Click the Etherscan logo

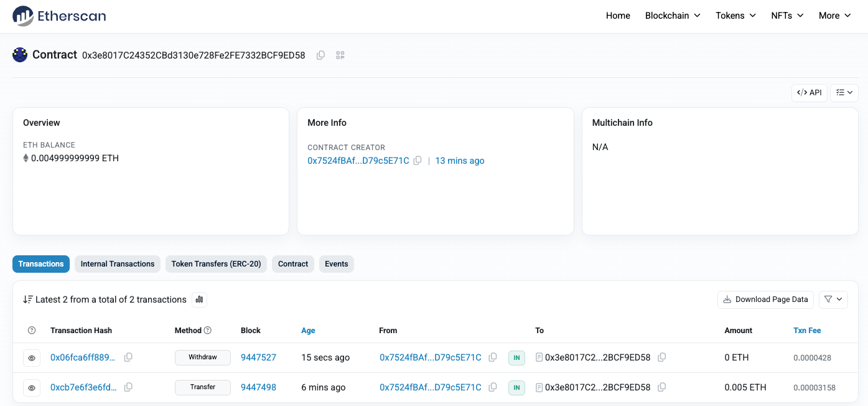(x=59, y=16)
